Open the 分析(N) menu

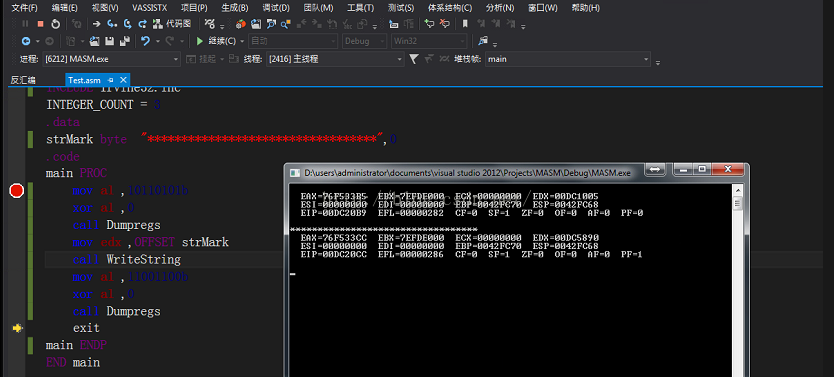500,8
